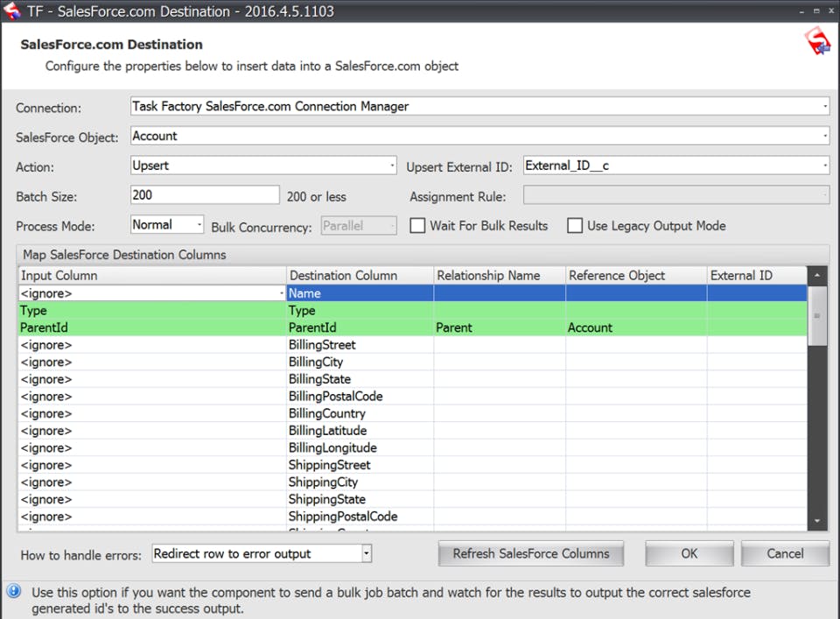840x619 pixels.
Task: Open the Action dropdown showing Upsert
Action: coord(392,165)
